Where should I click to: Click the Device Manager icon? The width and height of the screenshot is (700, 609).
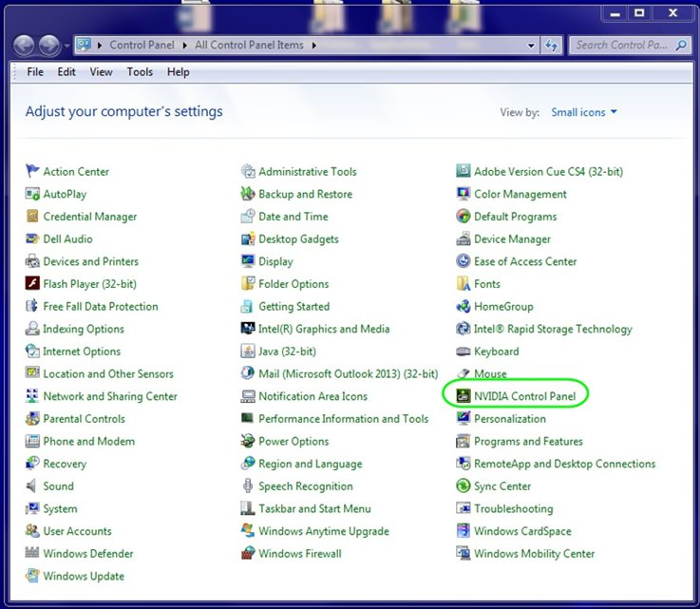[464, 238]
